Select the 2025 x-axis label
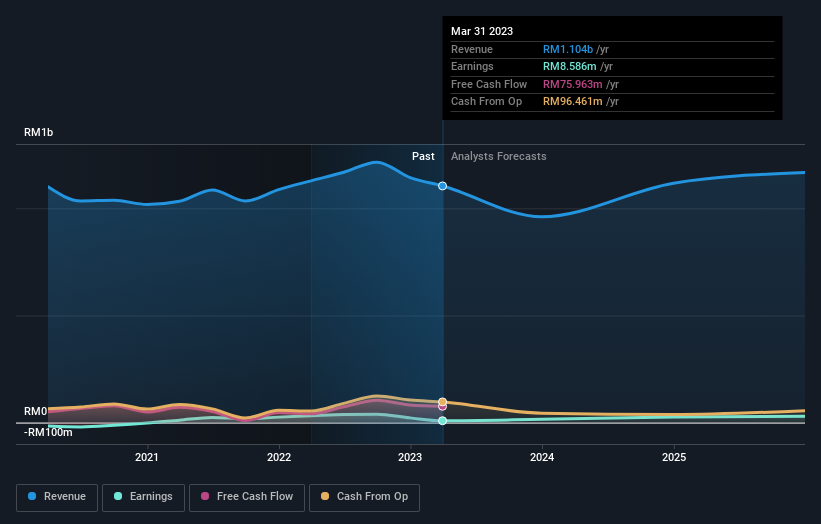This screenshot has width=821, height=524. pos(674,457)
